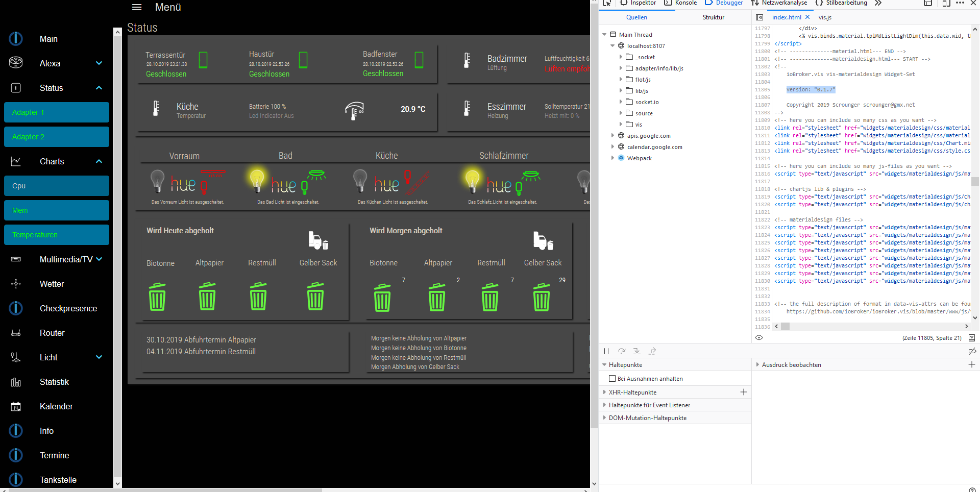980x492 pixels.
Task: Click the Wetter weather icon
Action: (16, 284)
